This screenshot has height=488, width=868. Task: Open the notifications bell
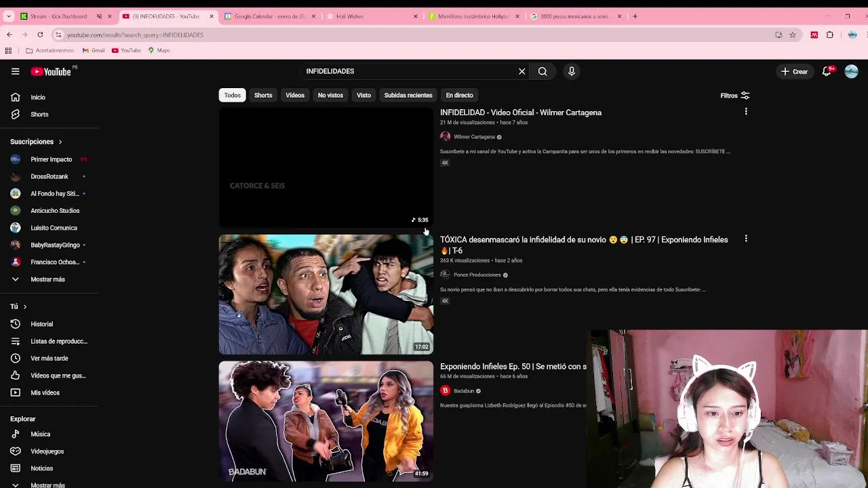pos(827,71)
